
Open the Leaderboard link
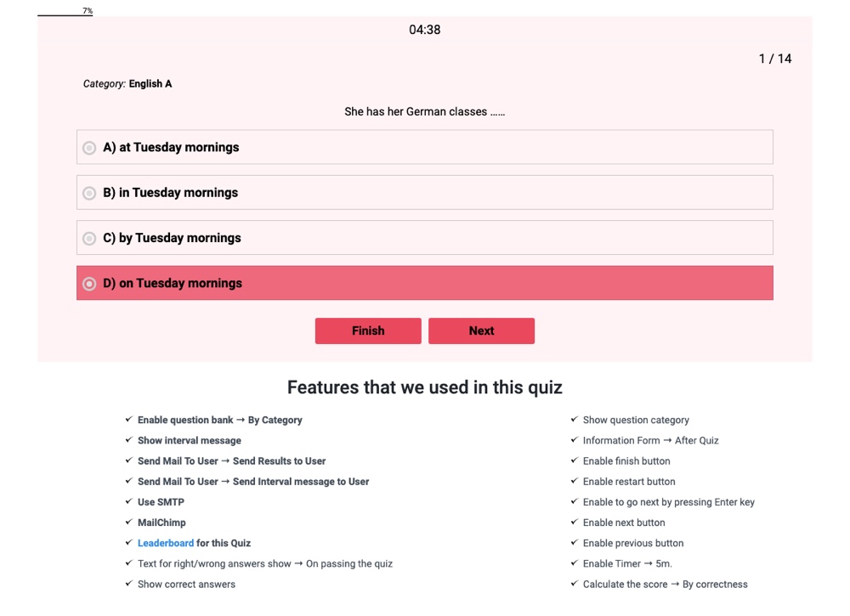coord(166,543)
